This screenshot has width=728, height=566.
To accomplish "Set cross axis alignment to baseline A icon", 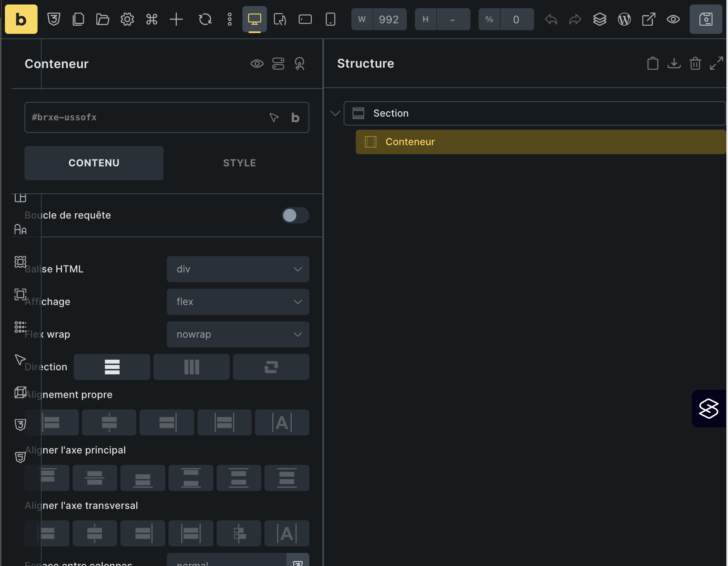I will [287, 533].
